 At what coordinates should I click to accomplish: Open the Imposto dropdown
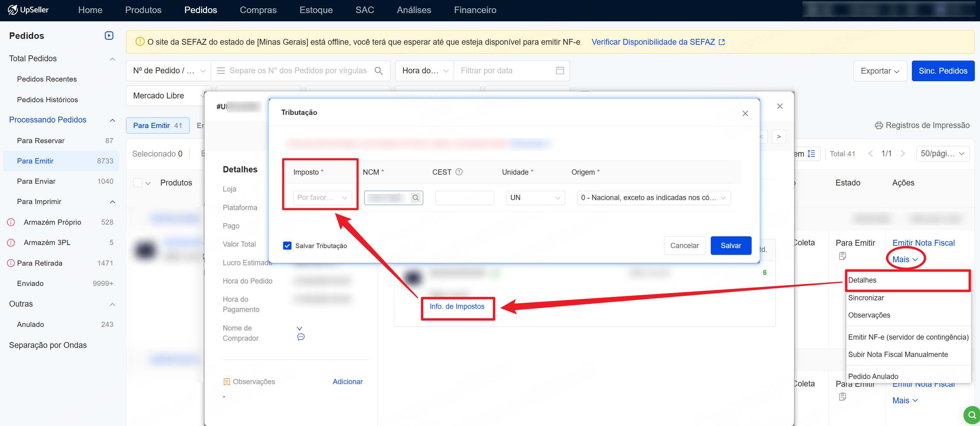(322, 198)
